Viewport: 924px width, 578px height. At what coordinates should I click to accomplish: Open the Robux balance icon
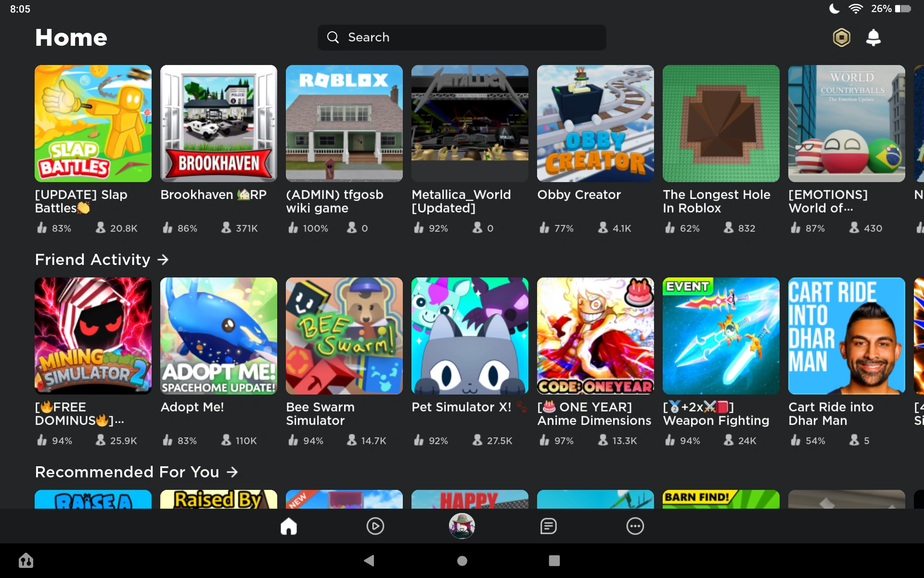[x=841, y=37]
